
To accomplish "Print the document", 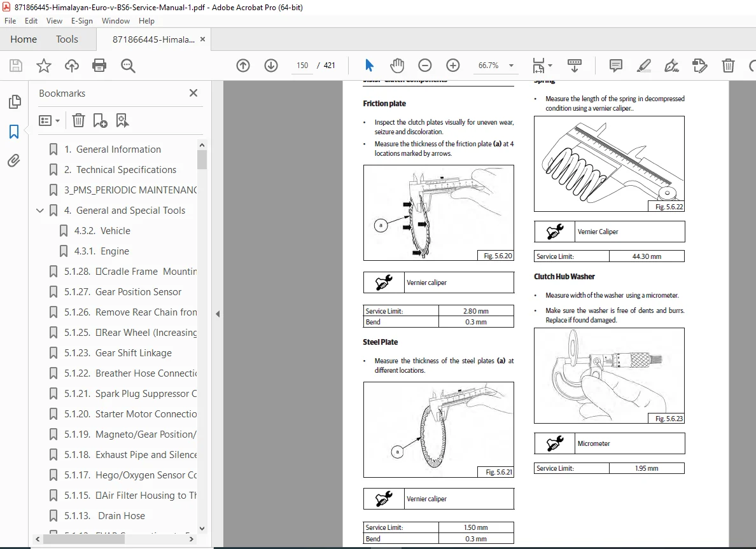I will click(x=99, y=66).
